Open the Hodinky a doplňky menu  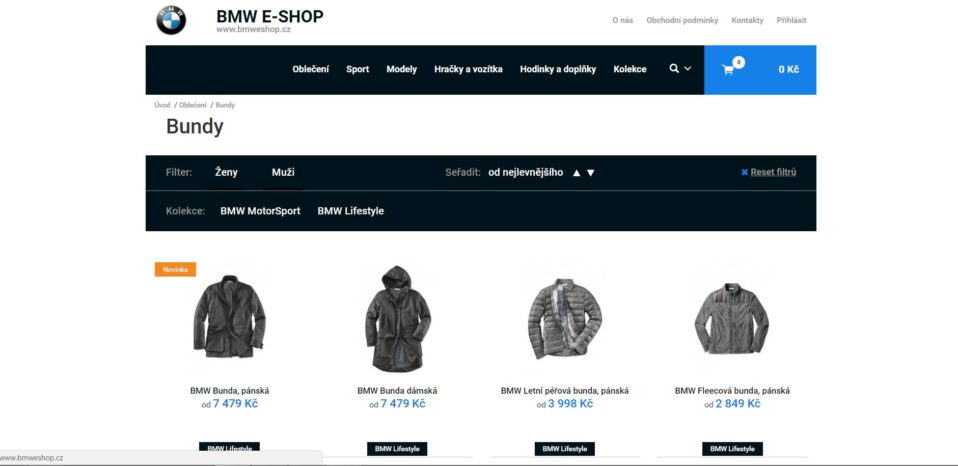(x=558, y=69)
